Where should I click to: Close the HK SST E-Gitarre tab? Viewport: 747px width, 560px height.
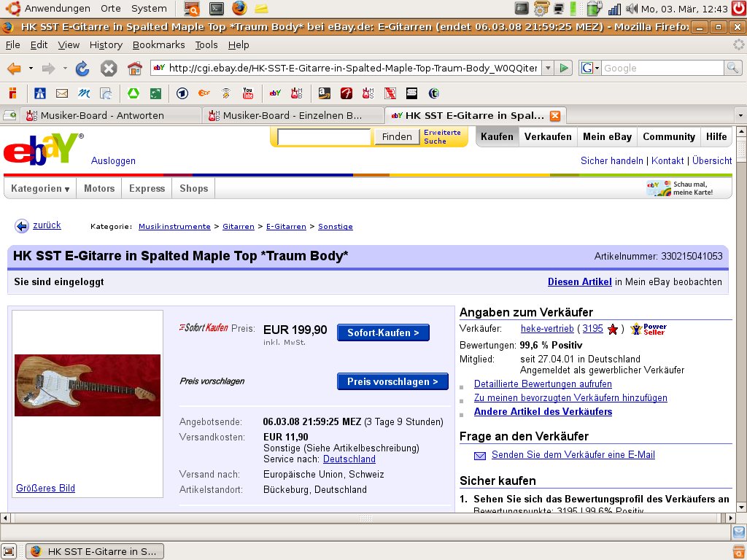[555, 116]
